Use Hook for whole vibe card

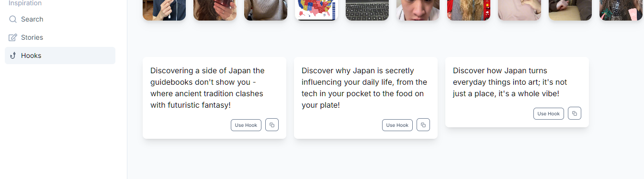coord(549,113)
